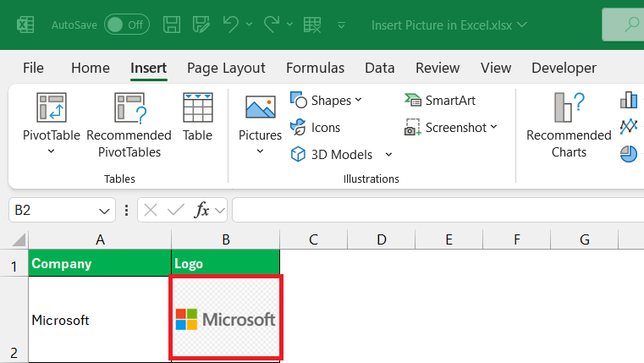The height and width of the screenshot is (363, 644).
Task: Open the Undo history dropdown arrow
Action: click(249, 25)
